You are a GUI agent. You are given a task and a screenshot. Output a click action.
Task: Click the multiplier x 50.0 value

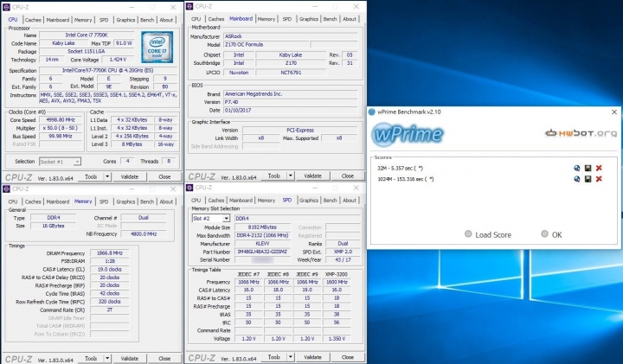pos(61,128)
